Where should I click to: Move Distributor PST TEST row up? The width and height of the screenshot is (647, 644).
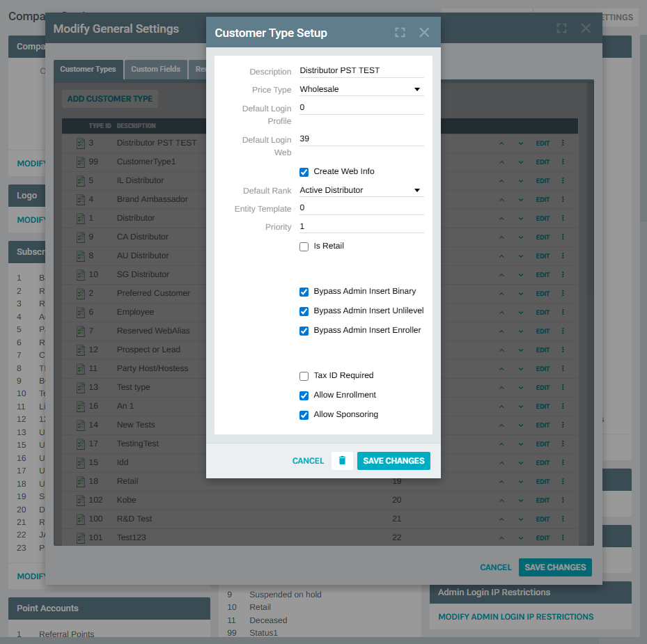(501, 143)
